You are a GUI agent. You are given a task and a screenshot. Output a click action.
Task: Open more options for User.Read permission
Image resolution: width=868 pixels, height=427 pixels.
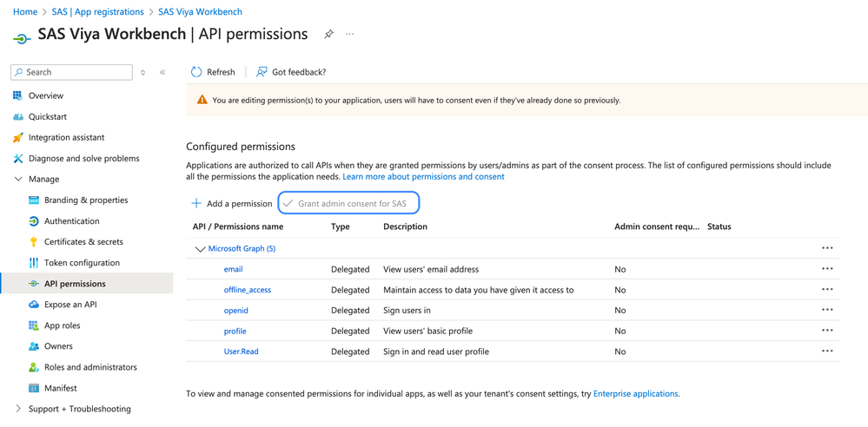coord(827,351)
